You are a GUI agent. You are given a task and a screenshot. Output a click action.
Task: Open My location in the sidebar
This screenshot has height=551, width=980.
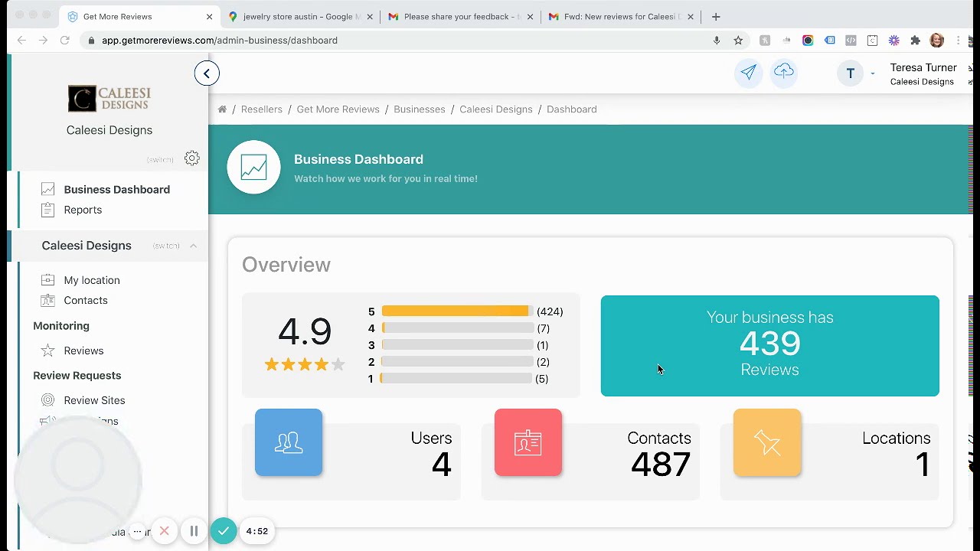tap(92, 280)
